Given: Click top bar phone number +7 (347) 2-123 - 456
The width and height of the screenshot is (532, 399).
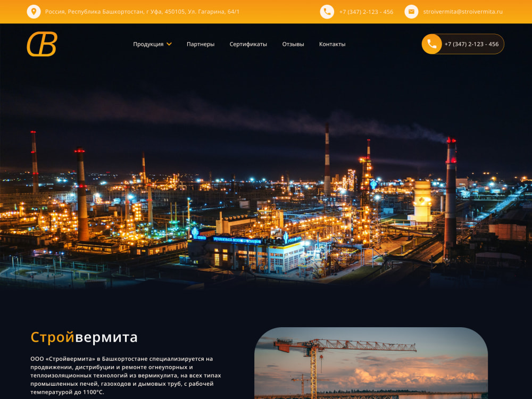Looking at the screenshot, I should pos(366,12).
